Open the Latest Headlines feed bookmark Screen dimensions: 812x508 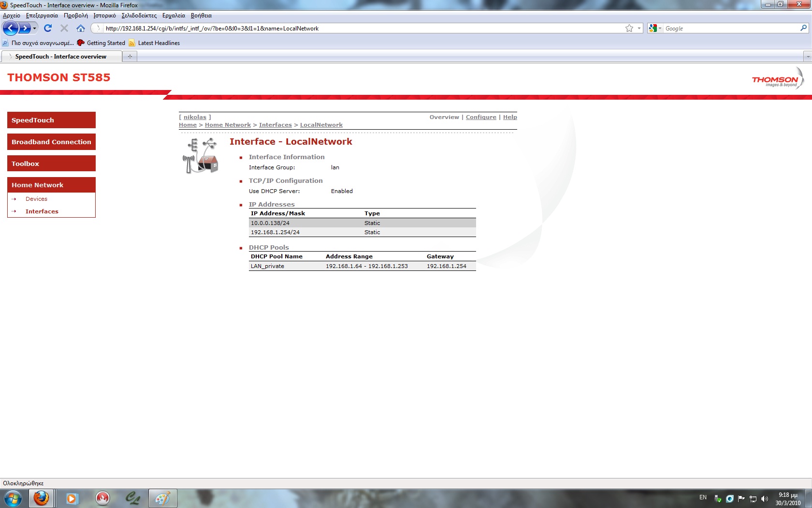(154, 43)
